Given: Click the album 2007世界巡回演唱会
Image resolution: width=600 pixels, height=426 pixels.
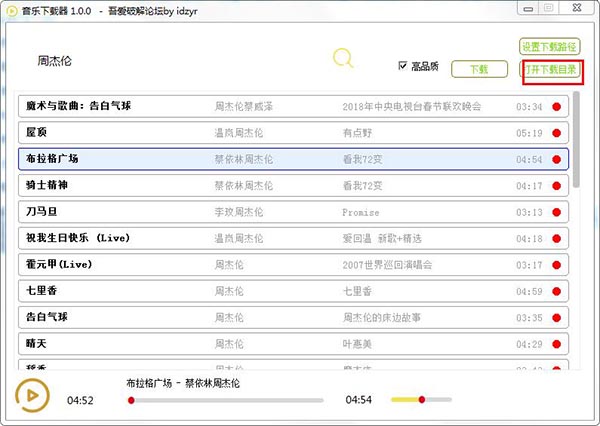Looking at the screenshot, I should click(387, 265).
